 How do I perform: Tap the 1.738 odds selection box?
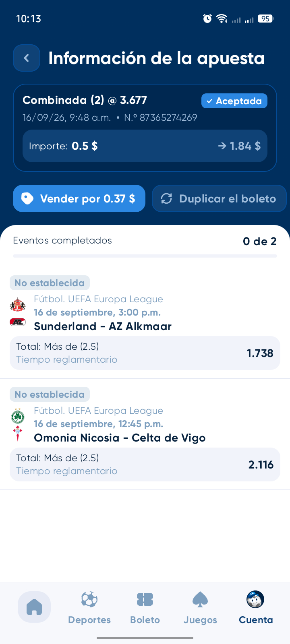[x=145, y=353]
